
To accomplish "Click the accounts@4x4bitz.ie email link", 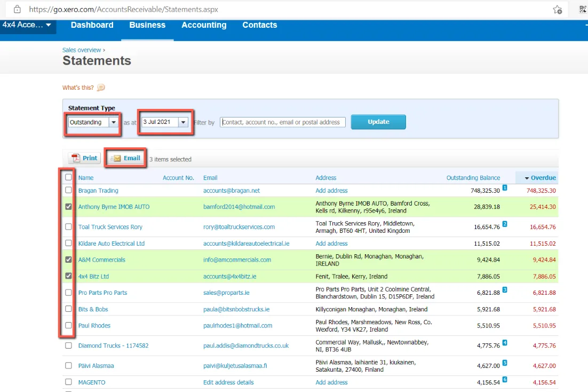I will pyautogui.click(x=230, y=276).
